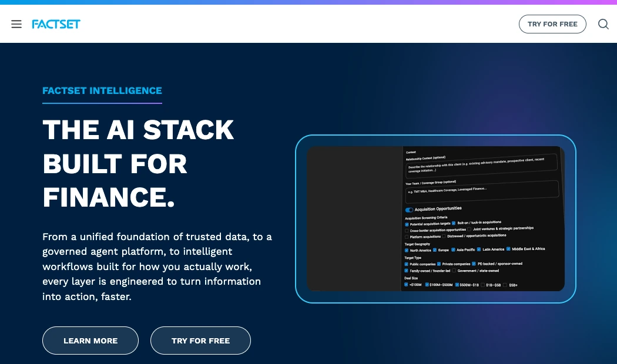Screen dimensions: 617x364
Task: Uncheck the Private companies checkbox
Action: [439, 264]
